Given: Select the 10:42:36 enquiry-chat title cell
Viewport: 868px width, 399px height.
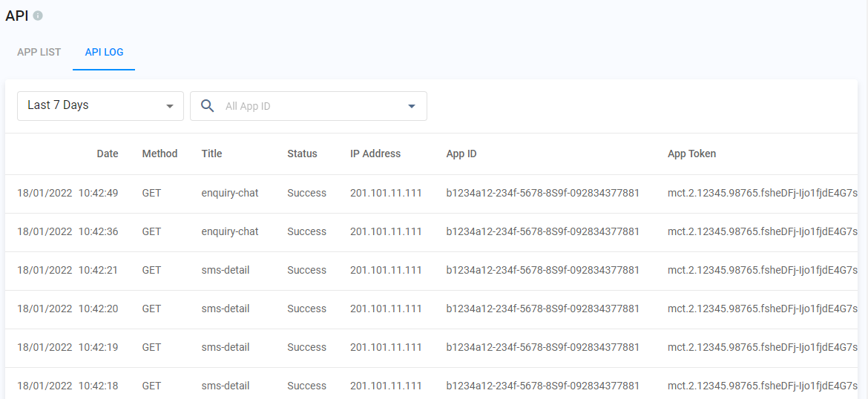Looking at the screenshot, I should pyautogui.click(x=230, y=232).
